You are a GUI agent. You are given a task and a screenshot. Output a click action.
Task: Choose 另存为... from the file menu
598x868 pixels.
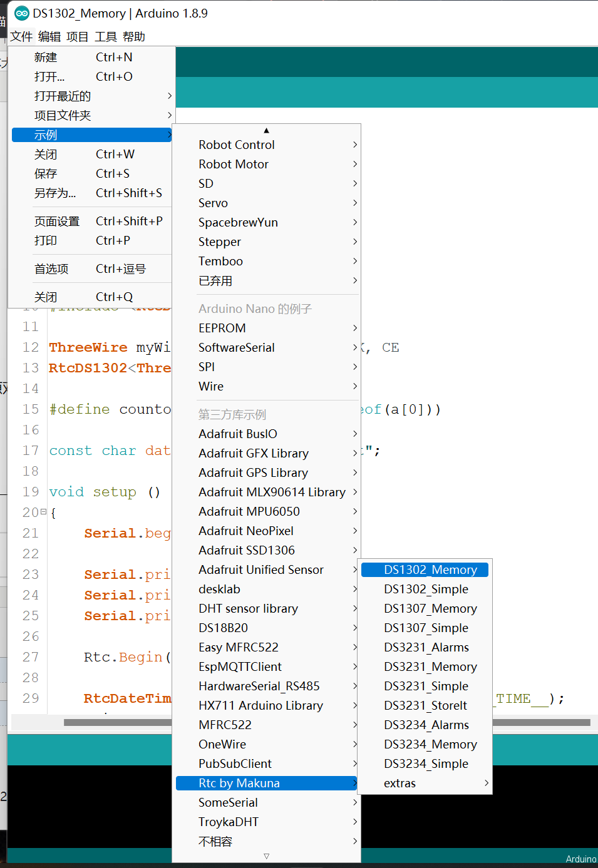pos(91,193)
